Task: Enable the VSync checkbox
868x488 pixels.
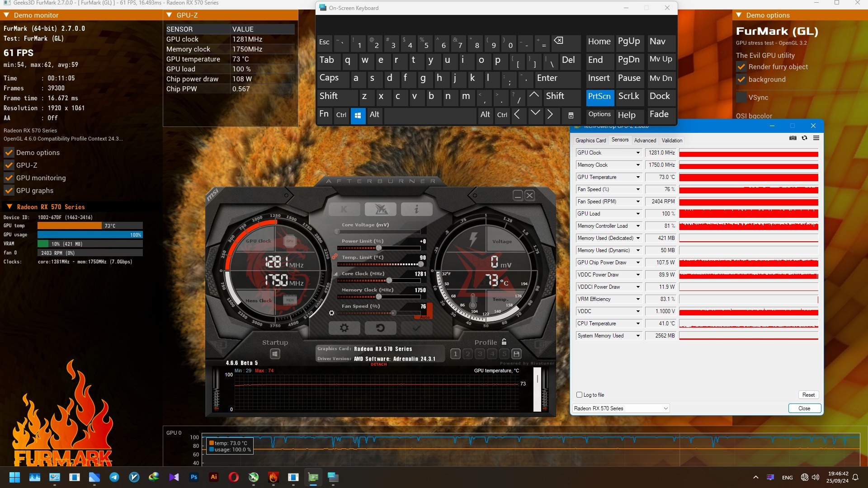Action: (741, 97)
